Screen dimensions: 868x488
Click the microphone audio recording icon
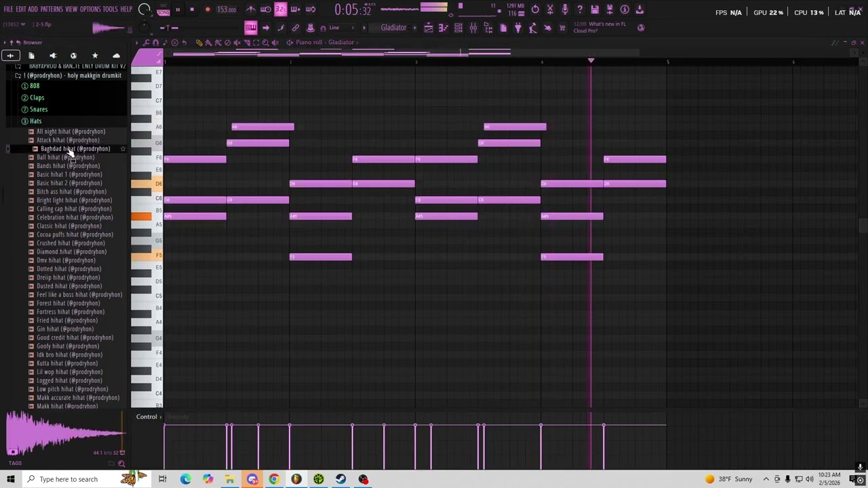(565, 9)
